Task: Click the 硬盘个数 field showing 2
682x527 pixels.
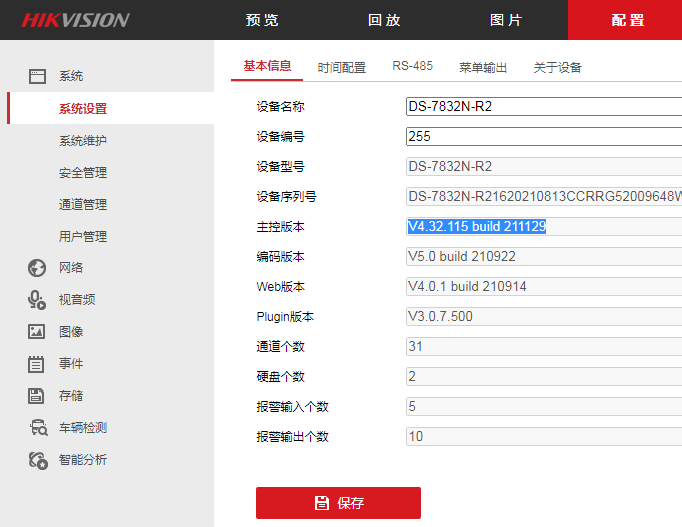Action: point(544,377)
